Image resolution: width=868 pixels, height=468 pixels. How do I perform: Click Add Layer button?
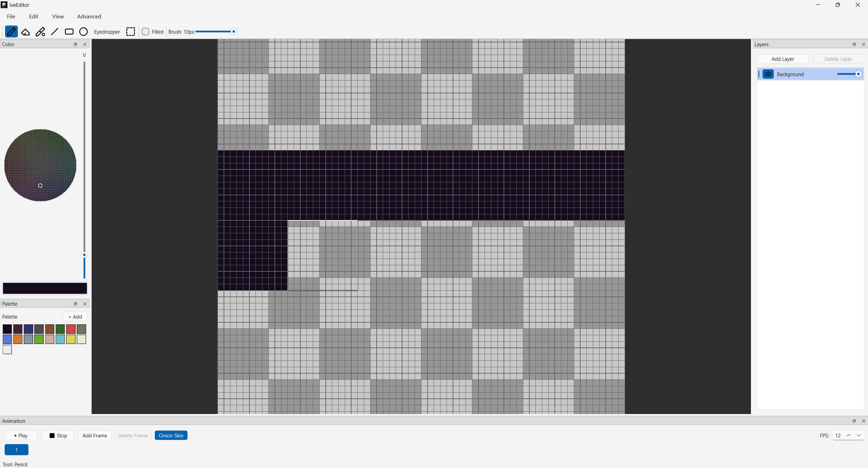click(782, 59)
